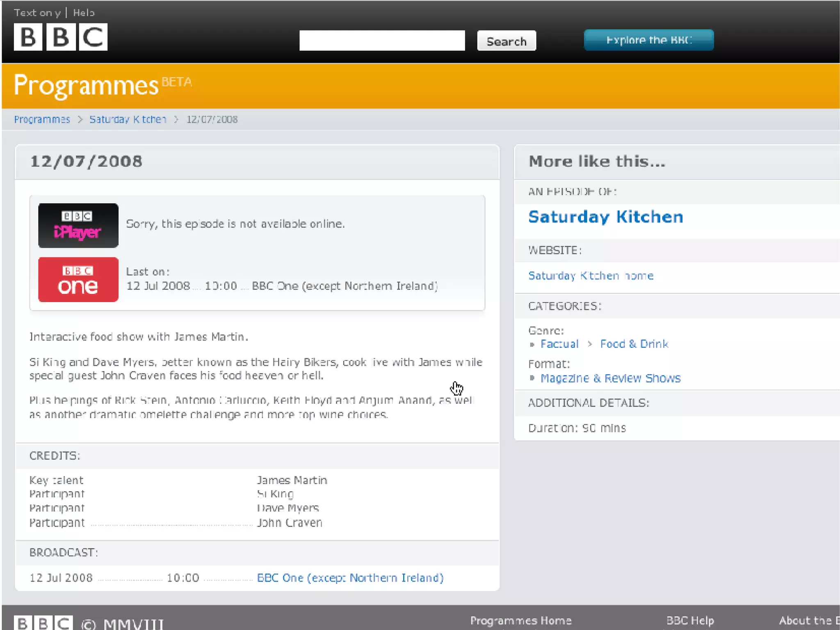Click the red BBC One logo
Viewport: 840px width, 630px height.
coord(78,279)
